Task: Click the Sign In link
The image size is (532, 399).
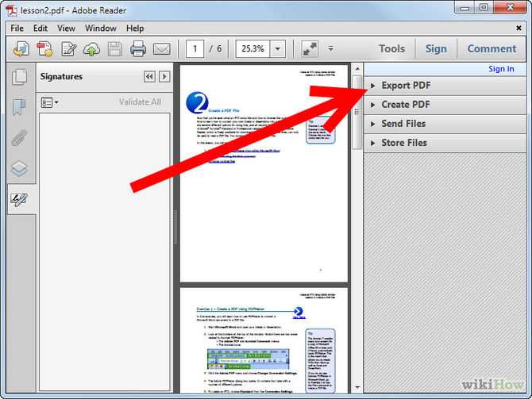Action: 501,69
